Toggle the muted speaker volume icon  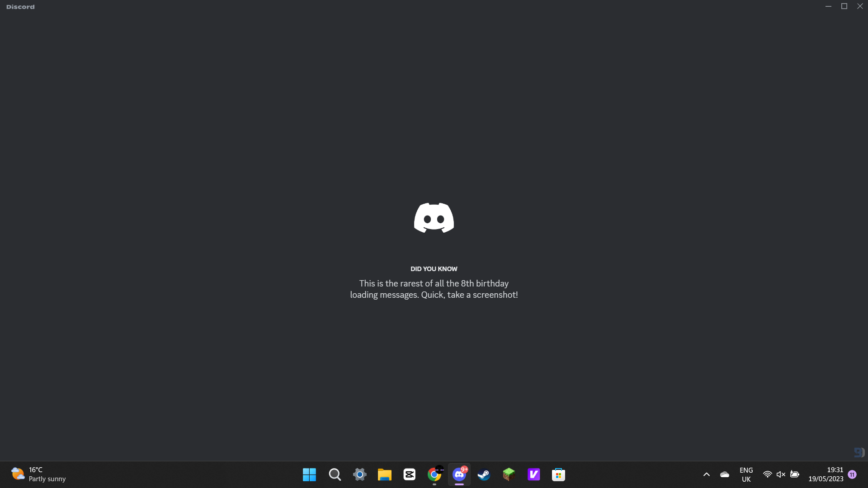pyautogui.click(x=781, y=474)
